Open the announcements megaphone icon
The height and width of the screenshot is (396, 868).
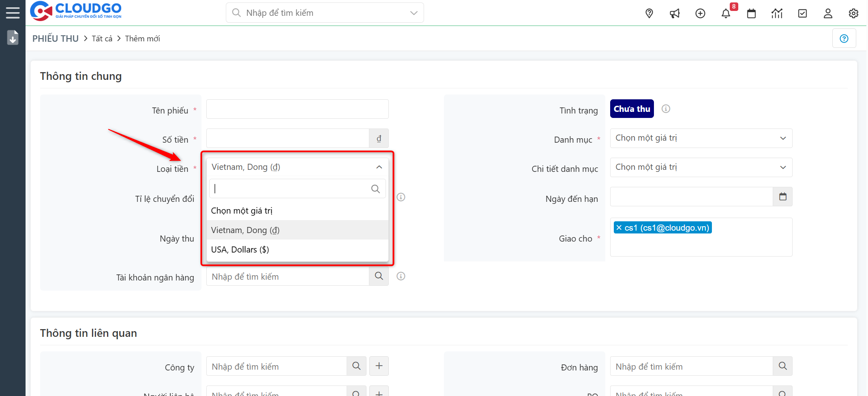(675, 13)
